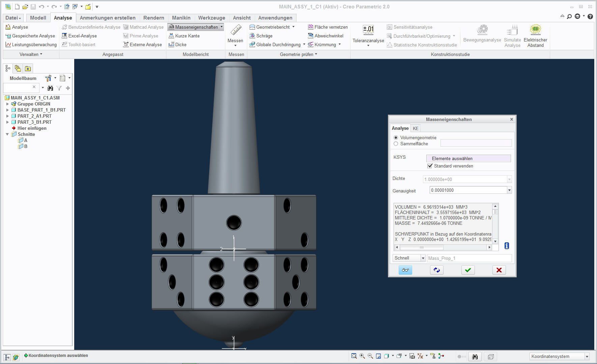Create a new file from quick access toolbar
Screen dimensions: 597x364
pyautogui.click(x=17, y=7)
